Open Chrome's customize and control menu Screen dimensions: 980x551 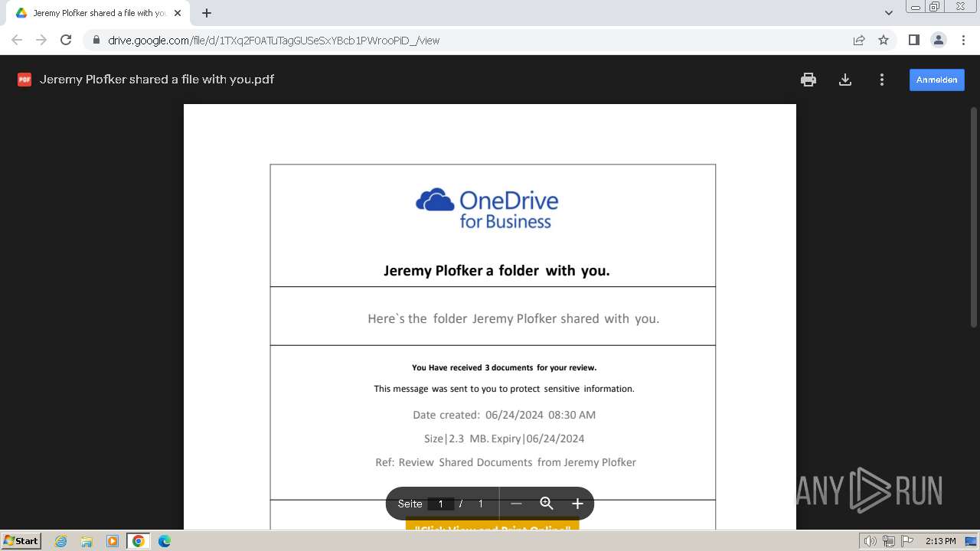(963, 40)
